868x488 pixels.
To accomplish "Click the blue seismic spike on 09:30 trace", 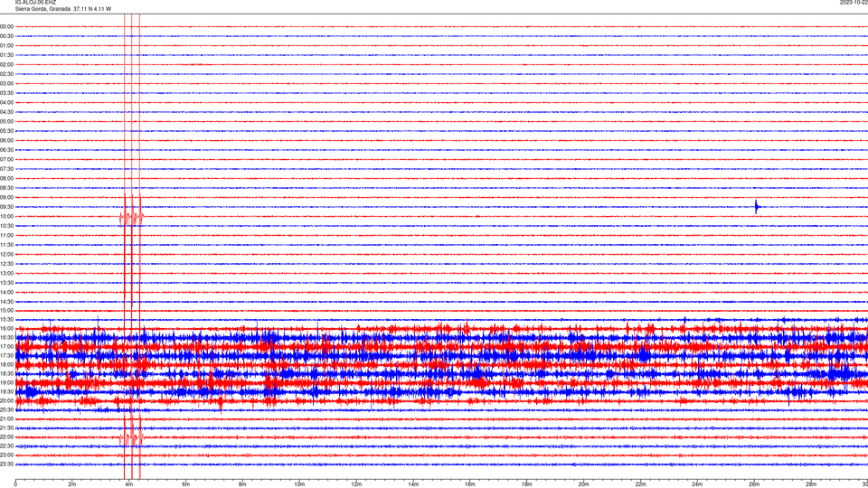I will [x=757, y=207].
